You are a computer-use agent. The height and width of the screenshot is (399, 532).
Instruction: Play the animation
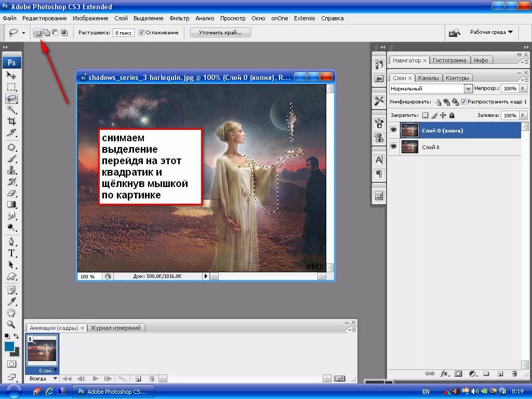(x=96, y=379)
